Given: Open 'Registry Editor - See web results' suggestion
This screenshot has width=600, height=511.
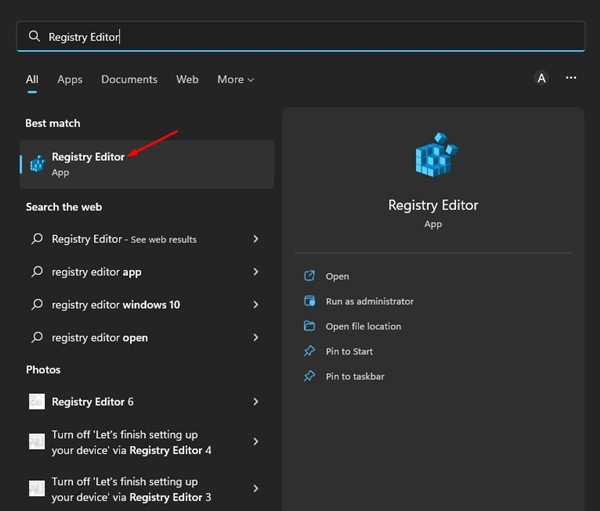Looking at the screenshot, I should (124, 239).
